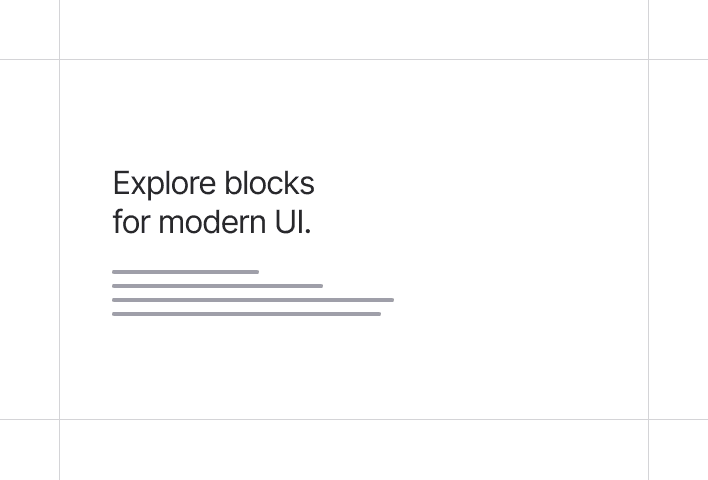The width and height of the screenshot is (708, 480).
Task: Click the bottom-left corner grid cell
Action: [29, 450]
